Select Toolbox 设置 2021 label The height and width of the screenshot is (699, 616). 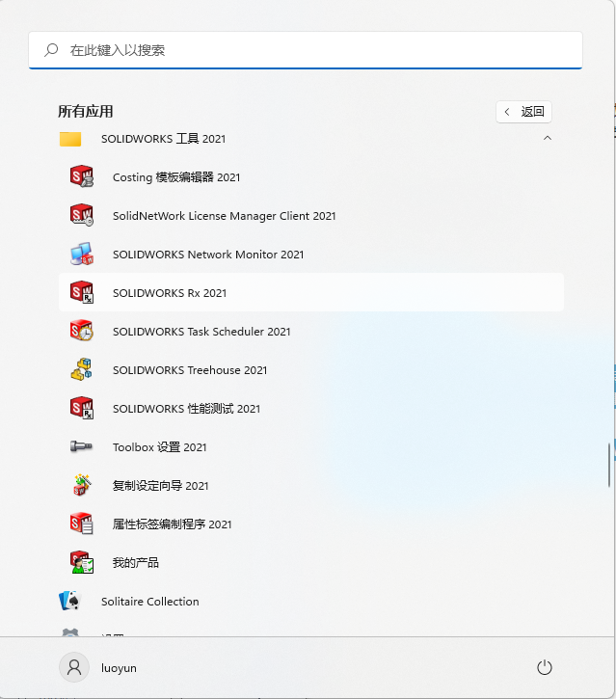160,447
